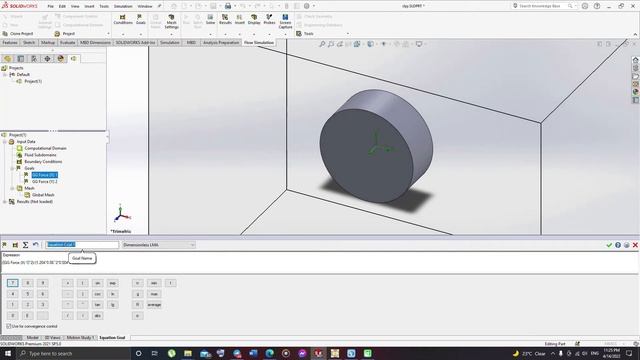The width and height of the screenshot is (640, 360).
Task: Open the Edit menu
Action: pyautogui.click(x=62, y=6)
